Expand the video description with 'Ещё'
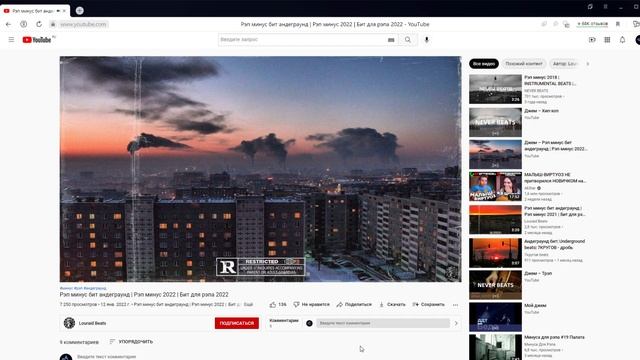Viewport: 640px width, 360px height. pos(248,304)
